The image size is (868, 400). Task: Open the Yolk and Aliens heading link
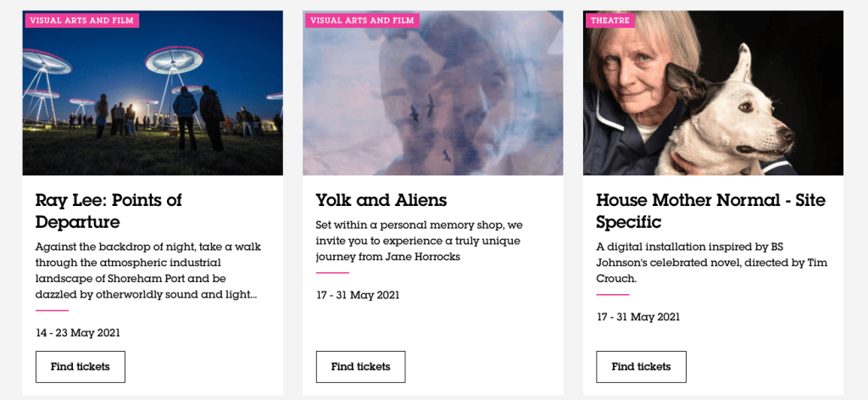pyautogui.click(x=381, y=200)
